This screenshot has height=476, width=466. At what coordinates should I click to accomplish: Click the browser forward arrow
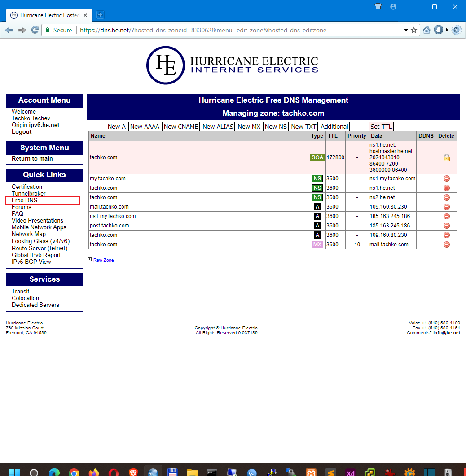coord(22,30)
